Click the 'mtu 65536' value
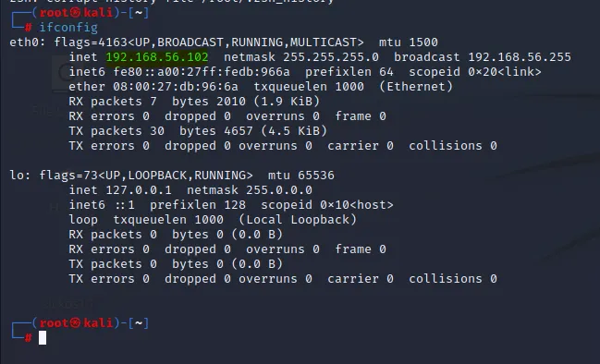The width and height of the screenshot is (600, 364). tap(301, 176)
